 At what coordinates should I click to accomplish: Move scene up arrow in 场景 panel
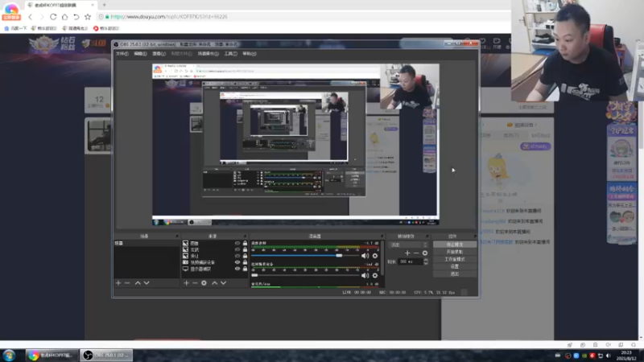click(138, 283)
